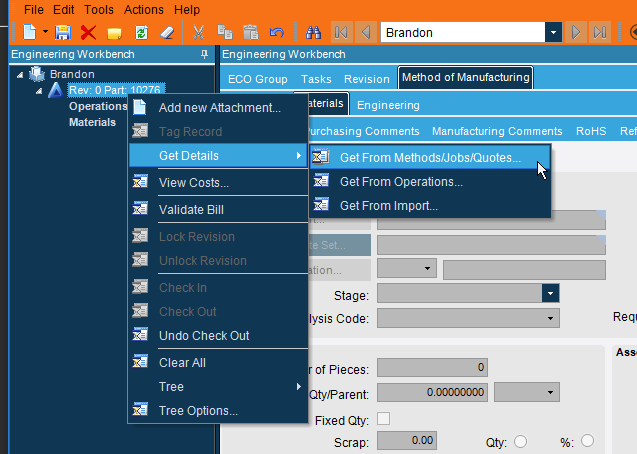Image resolution: width=637 pixels, height=454 pixels.
Task: Click the red X Delete icon
Action: [88, 32]
